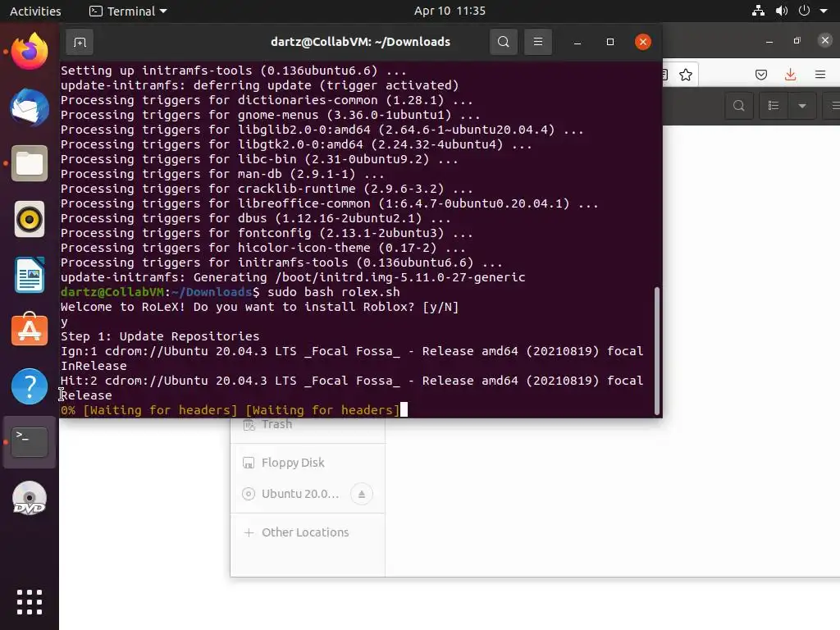Open Activities overview
Viewport: 840px width, 630px height.
click(35, 11)
